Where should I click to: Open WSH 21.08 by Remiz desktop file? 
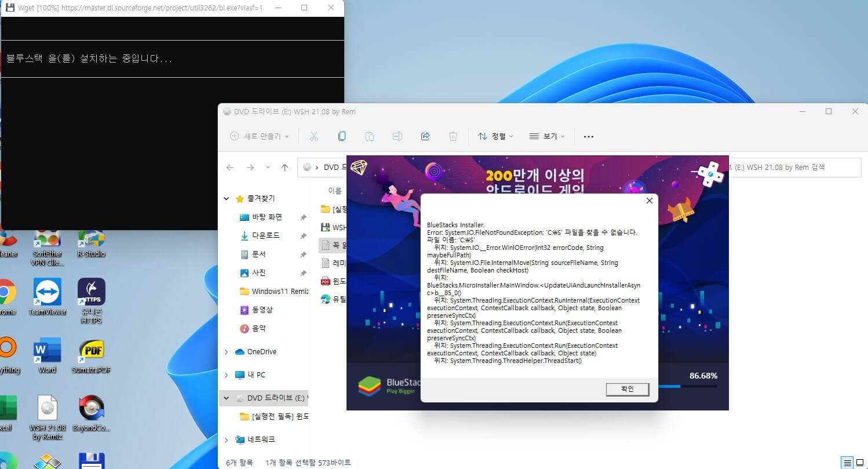(x=47, y=417)
